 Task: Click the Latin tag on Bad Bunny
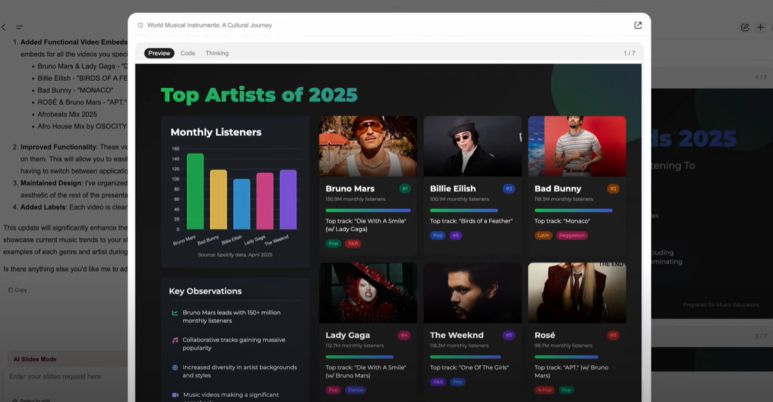pyautogui.click(x=543, y=236)
